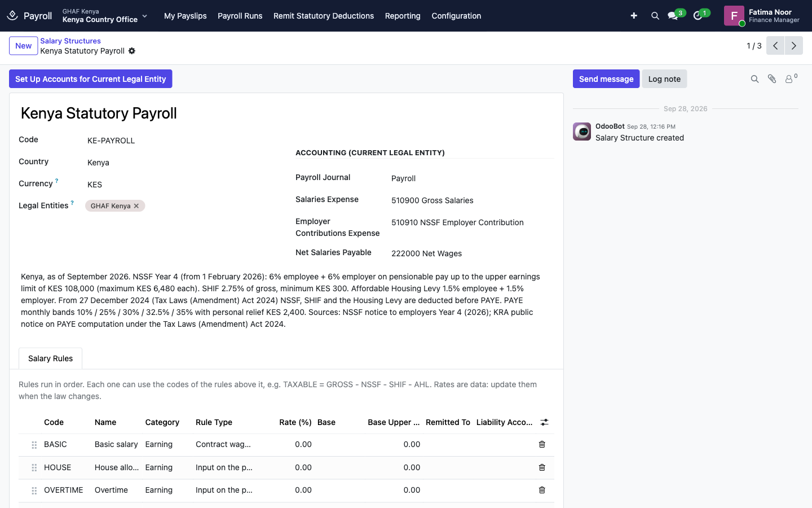Click Fatima Noor's avatar
Screen dimensions: 812x508
pos(734,16)
